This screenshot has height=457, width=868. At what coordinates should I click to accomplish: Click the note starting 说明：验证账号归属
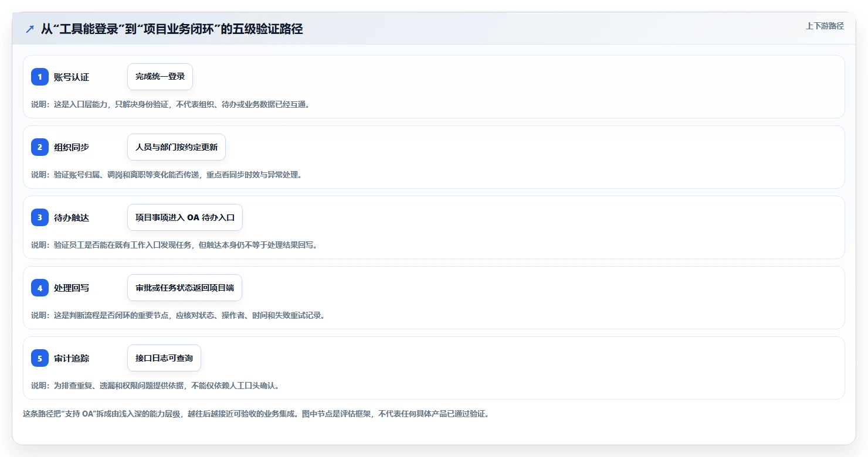[x=167, y=175]
